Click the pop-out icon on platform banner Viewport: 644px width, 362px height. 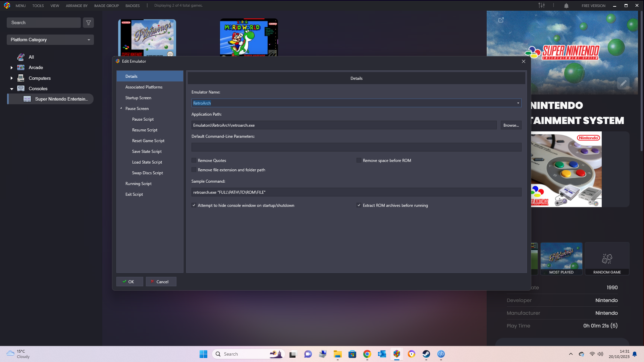pos(501,20)
